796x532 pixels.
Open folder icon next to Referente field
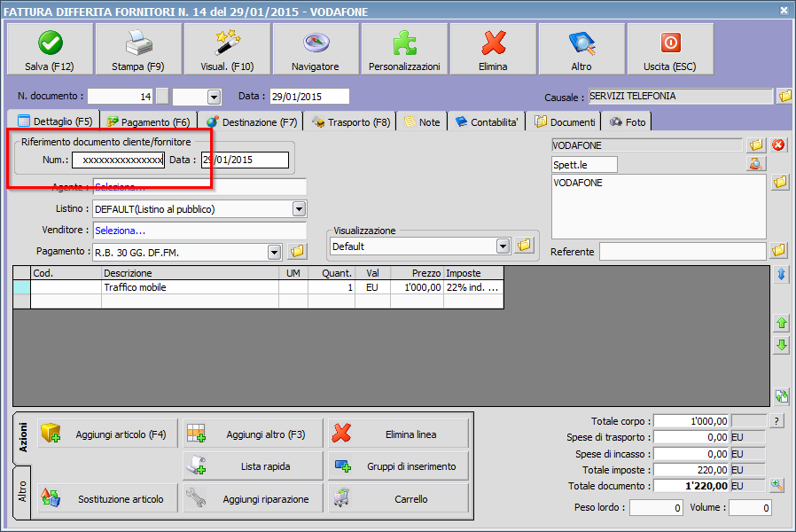778,250
